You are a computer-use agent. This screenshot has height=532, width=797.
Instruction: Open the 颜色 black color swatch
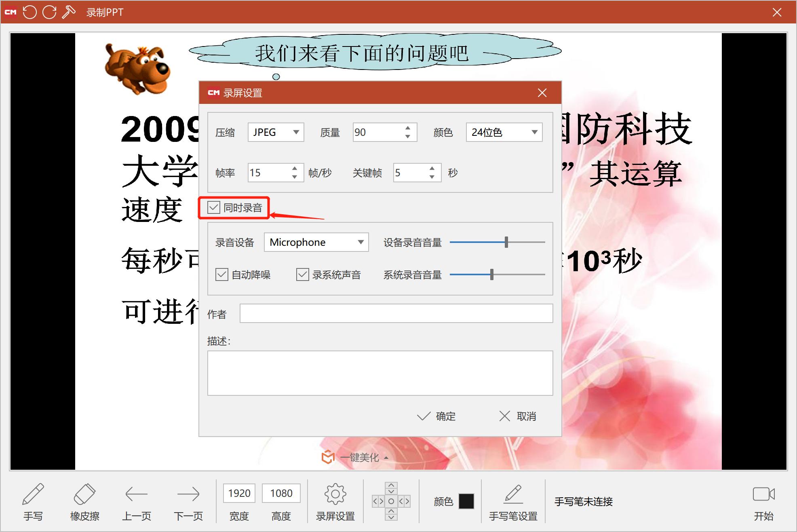(x=466, y=501)
